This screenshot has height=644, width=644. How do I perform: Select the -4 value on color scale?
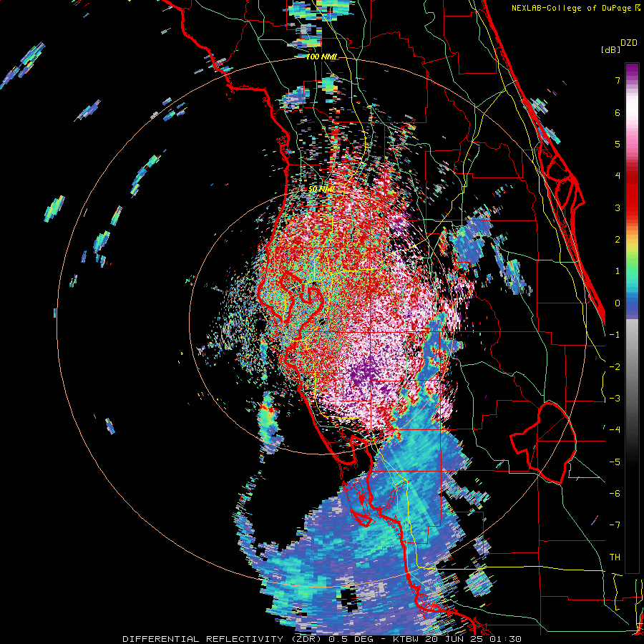click(x=615, y=430)
